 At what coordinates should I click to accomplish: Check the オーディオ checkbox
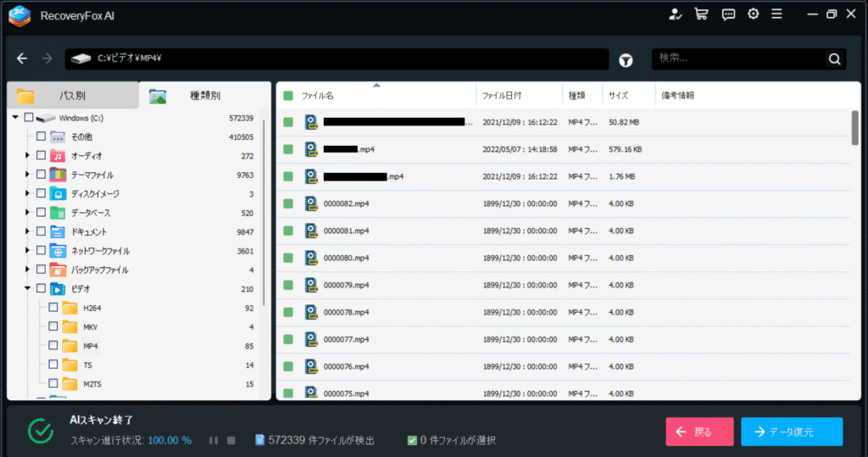click(x=41, y=155)
